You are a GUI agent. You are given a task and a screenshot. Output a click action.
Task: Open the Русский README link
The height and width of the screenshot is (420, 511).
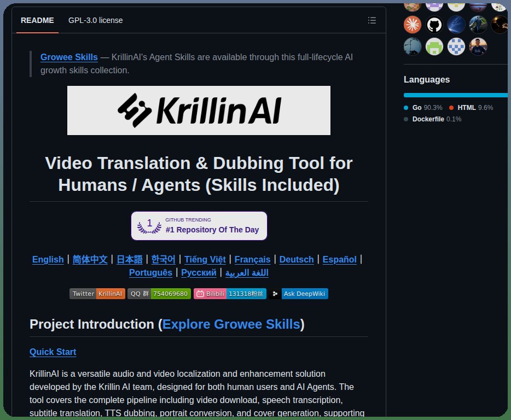click(x=199, y=272)
